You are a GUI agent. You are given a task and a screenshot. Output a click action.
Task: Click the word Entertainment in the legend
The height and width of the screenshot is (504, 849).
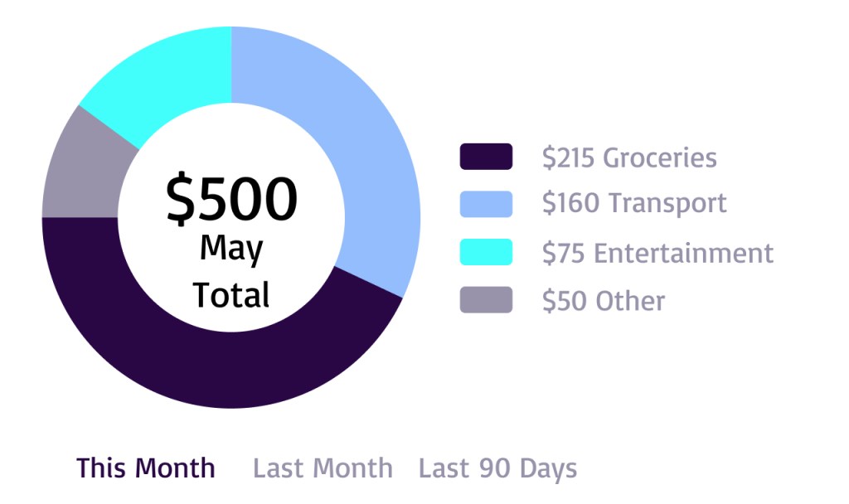coord(684,253)
